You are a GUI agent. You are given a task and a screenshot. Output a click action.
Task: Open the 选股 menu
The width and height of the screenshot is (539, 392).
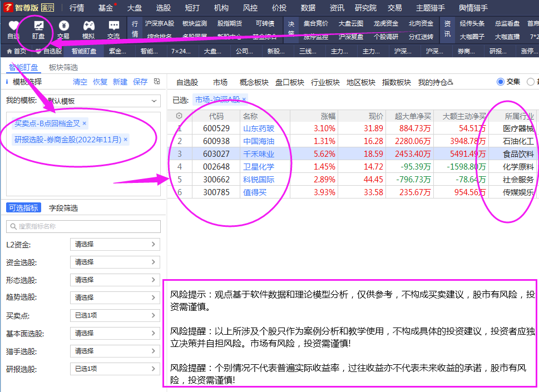[x=164, y=8]
